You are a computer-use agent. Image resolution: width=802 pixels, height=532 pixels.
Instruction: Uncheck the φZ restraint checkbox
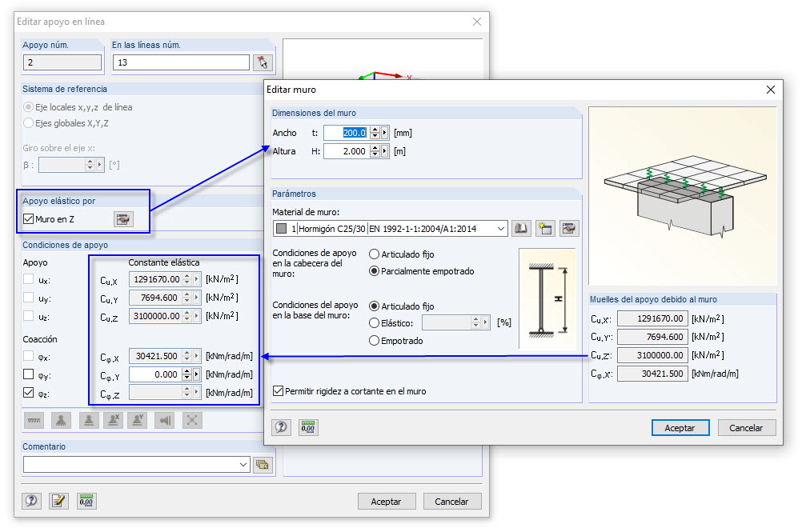click(29, 393)
